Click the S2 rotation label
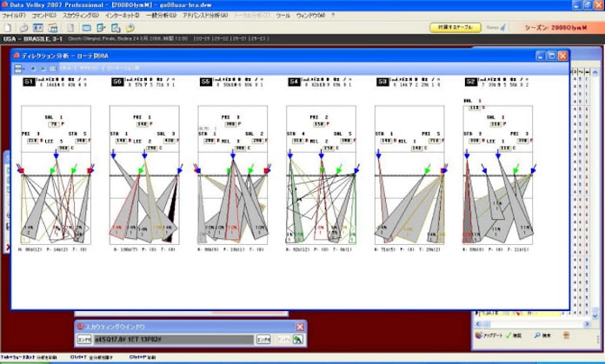This screenshot has height=364, width=605. point(470,82)
